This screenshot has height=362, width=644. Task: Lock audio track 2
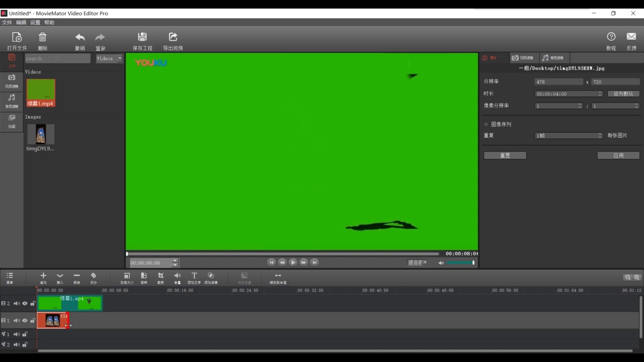[x=25, y=344]
